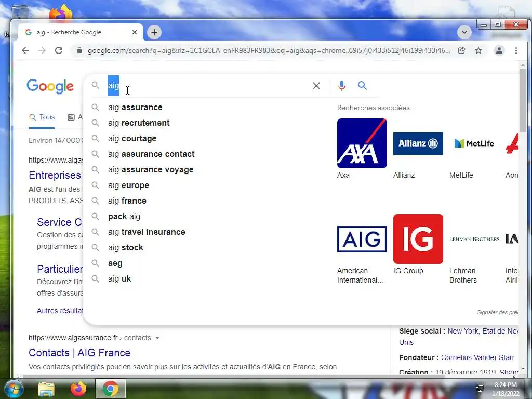Open the share page icon in address bar
Image resolution: width=532 pixels, height=399 pixels.
click(x=461, y=50)
